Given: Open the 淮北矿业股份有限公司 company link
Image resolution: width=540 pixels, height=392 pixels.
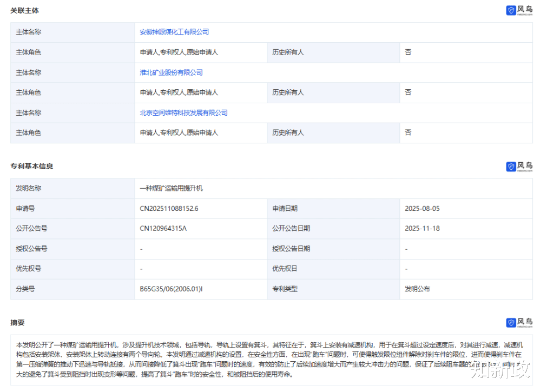Looking at the screenshot, I should click(x=171, y=72).
